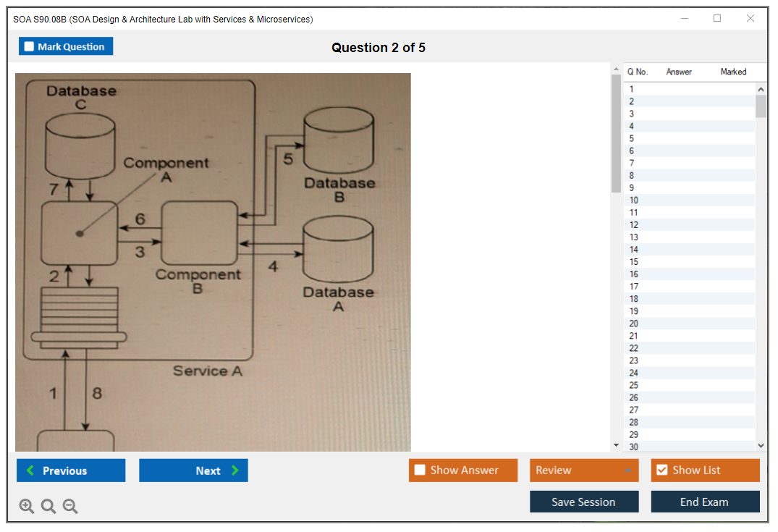Viewport: 778px width, 532px height.
Task: Uncheck the Show List checkbox
Action: tap(661, 470)
